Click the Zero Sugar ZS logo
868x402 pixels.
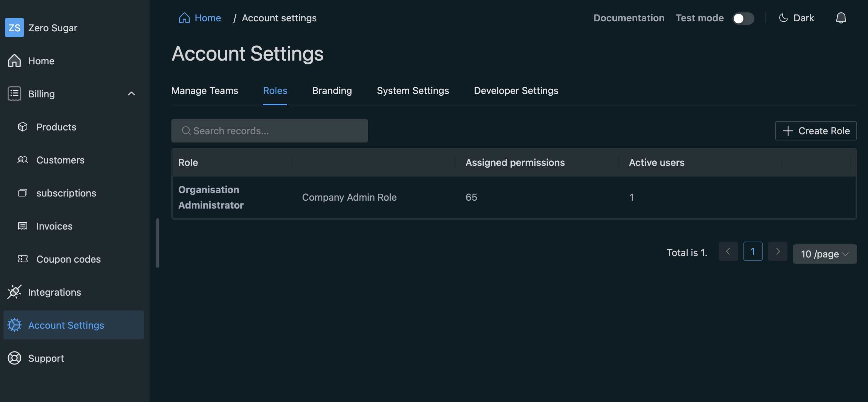tap(14, 28)
